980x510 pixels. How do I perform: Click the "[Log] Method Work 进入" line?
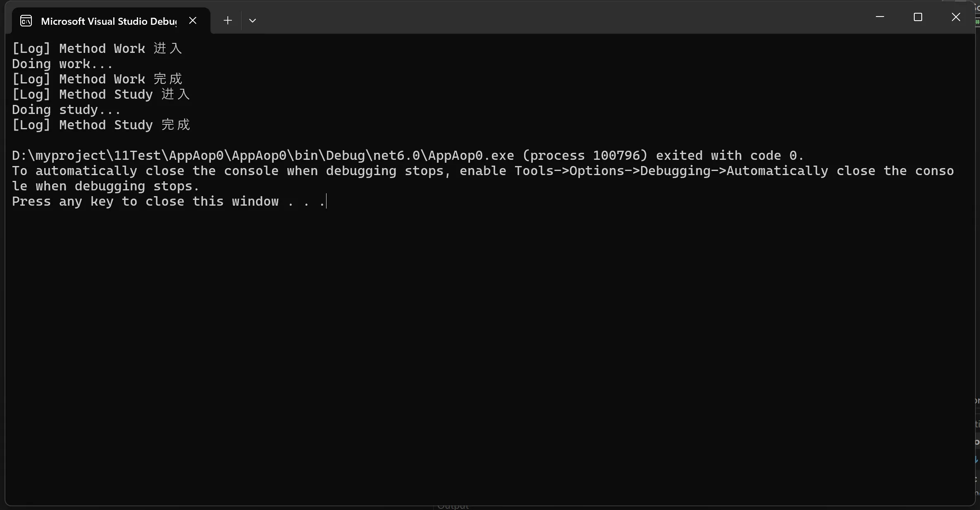[97, 48]
